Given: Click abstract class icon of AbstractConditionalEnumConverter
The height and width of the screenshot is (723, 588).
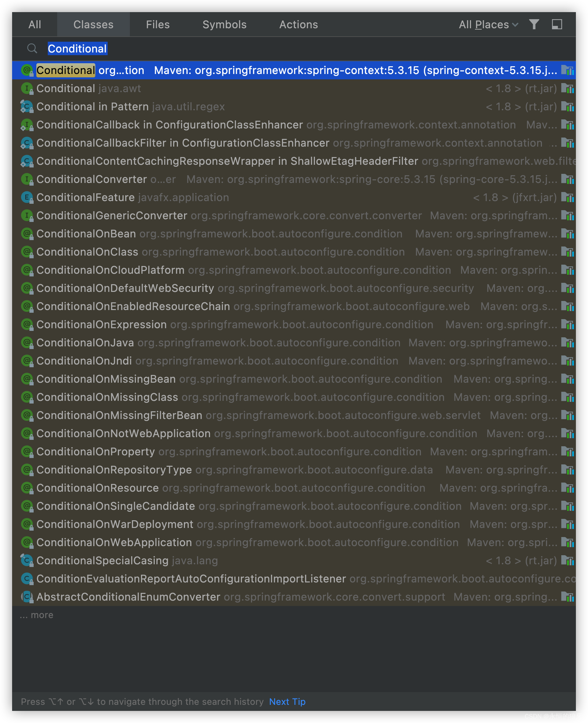Looking at the screenshot, I should [27, 597].
